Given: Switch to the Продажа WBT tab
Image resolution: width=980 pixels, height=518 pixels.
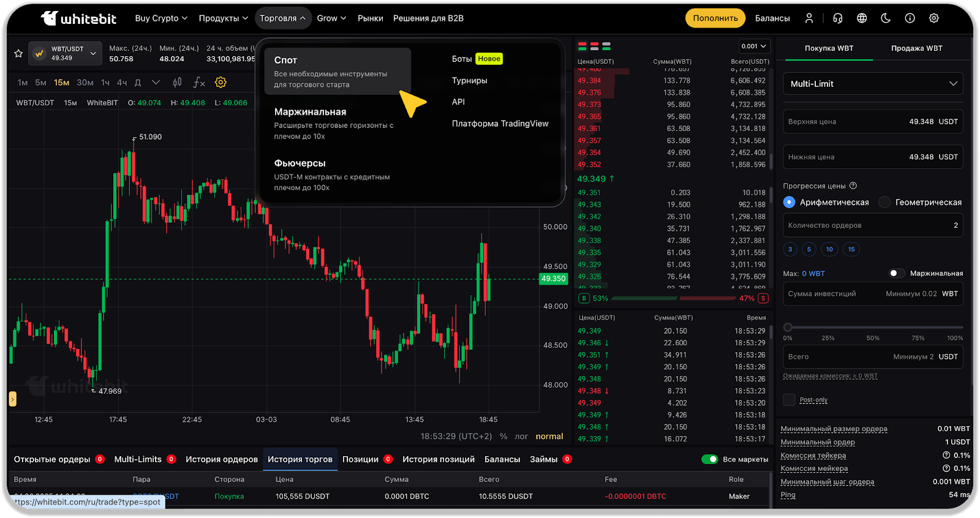Looking at the screenshot, I should (x=916, y=48).
